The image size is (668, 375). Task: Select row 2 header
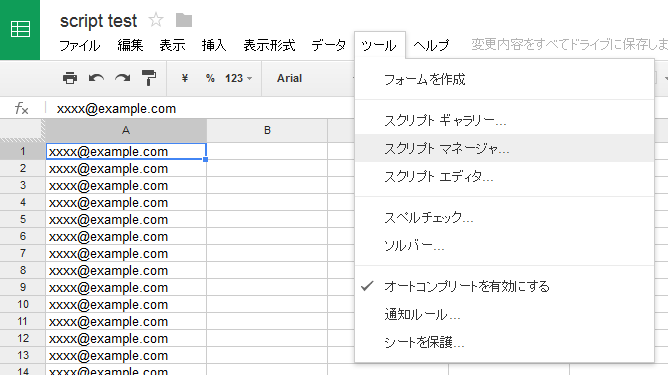pos(23,168)
